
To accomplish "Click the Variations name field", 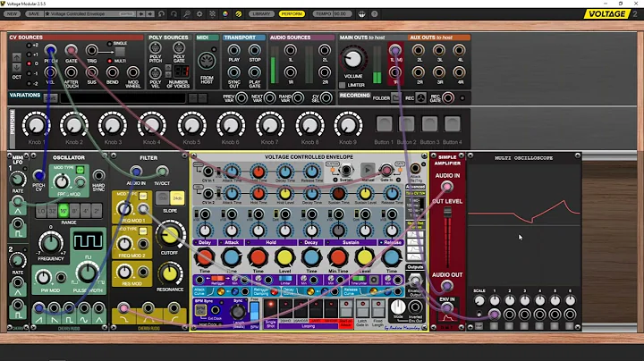I will coord(123,98).
